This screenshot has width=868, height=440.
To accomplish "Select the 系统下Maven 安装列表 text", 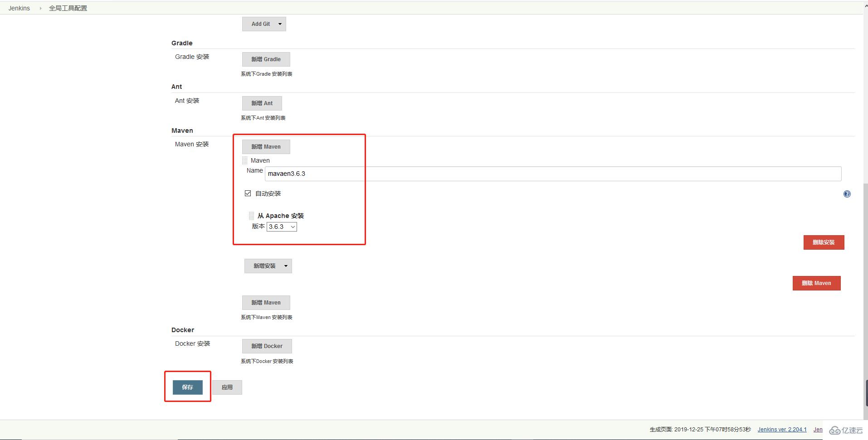I will click(x=266, y=317).
